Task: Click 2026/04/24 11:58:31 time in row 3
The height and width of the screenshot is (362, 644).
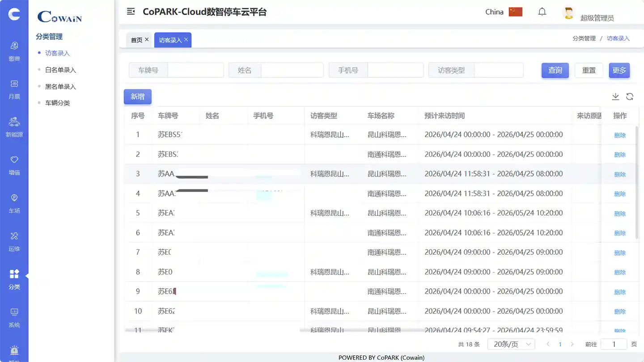Action: point(458,174)
